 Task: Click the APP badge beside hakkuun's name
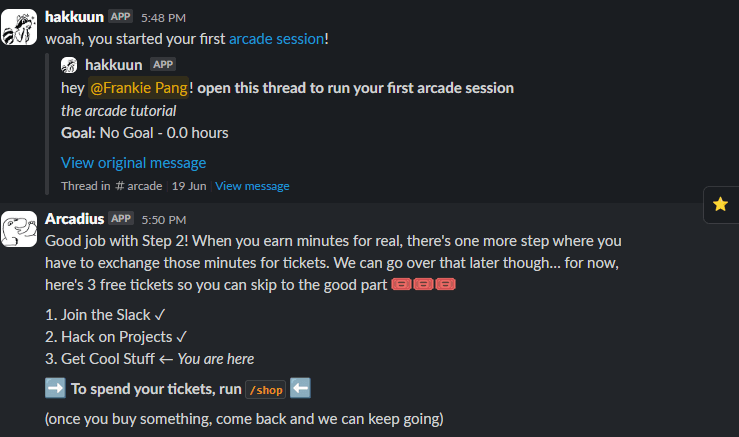coord(120,16)
